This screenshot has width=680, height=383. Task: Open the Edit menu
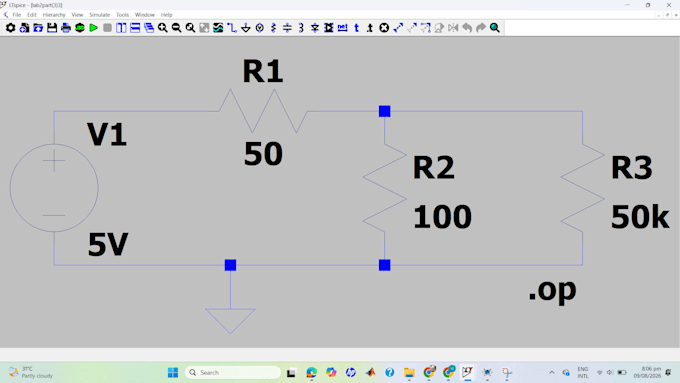(x=32, y=15)
